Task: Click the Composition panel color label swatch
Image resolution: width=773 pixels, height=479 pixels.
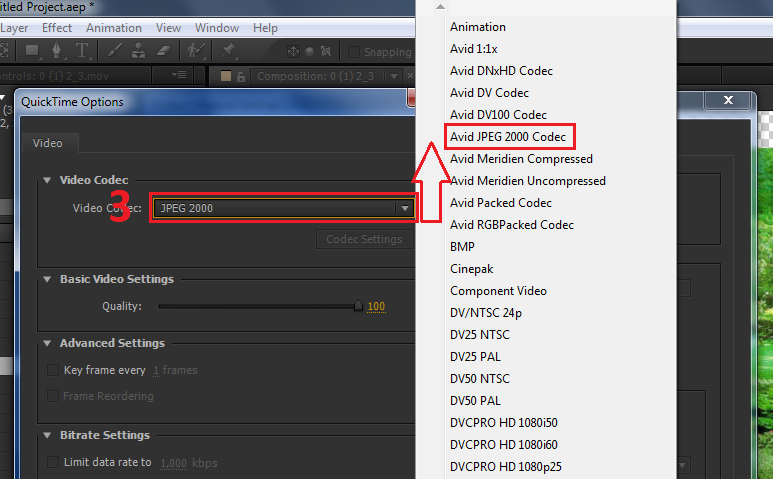Action: pyautogui.click(x=226, y=76)
